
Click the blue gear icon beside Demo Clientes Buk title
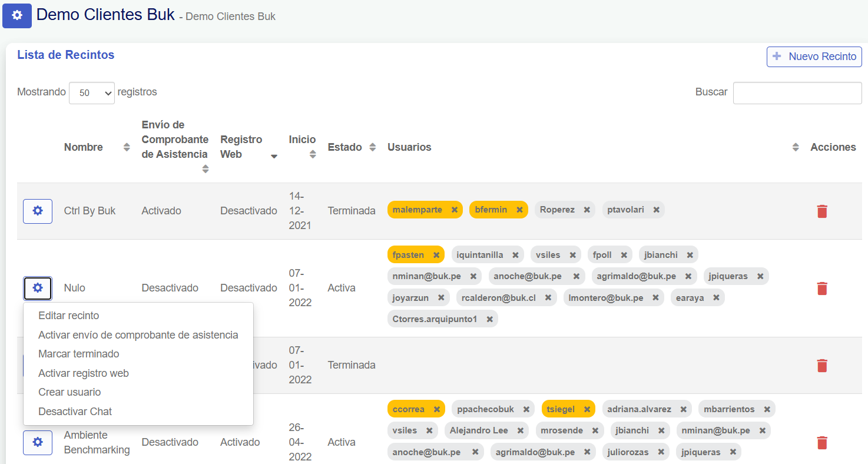pos(17,15)
